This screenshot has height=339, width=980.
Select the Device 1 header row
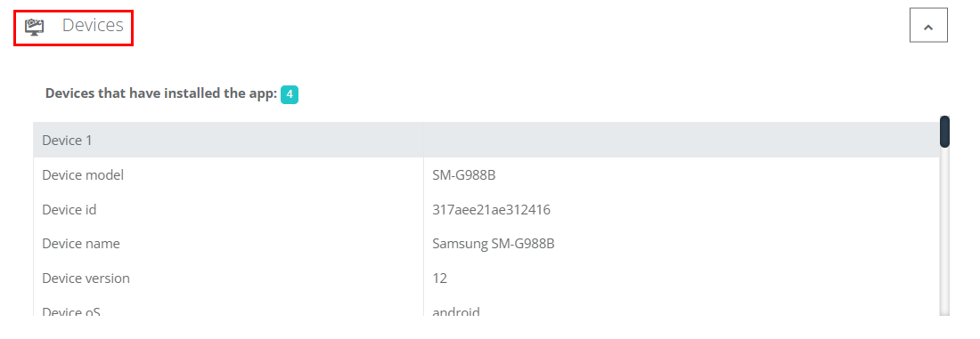(x=486, y=140)
